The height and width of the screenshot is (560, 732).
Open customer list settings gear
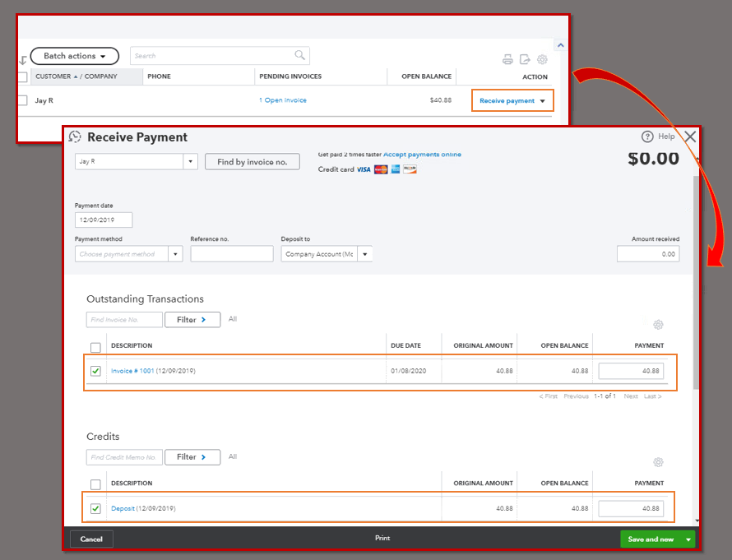[542, 59]
